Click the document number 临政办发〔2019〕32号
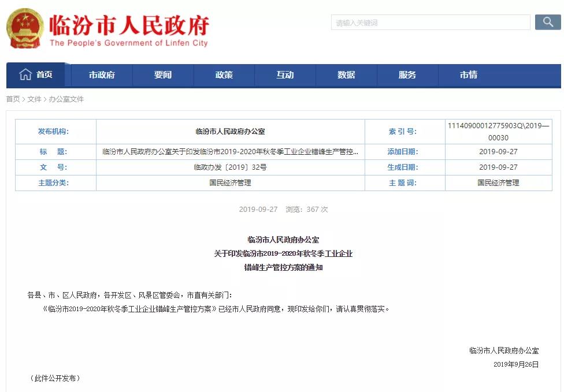Image resolution: width=564 pixels, height=392 pixels. point(230,167)
